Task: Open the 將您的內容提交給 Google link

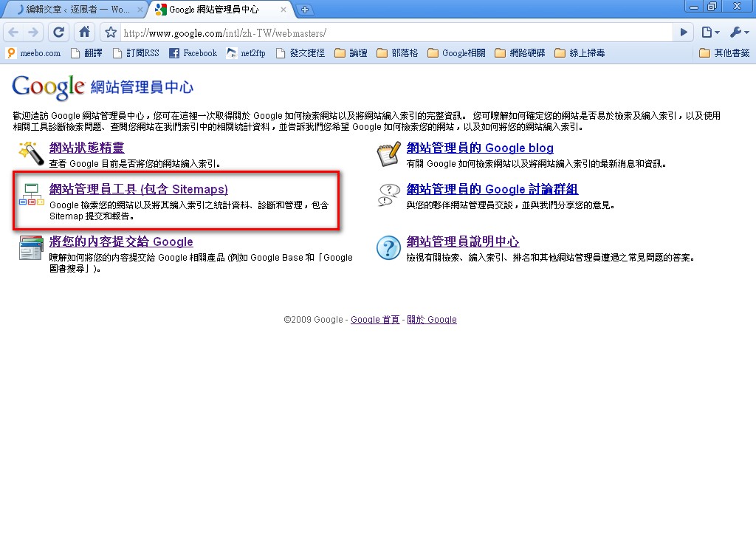Action: pyautogui.click(x=121, y=241)
